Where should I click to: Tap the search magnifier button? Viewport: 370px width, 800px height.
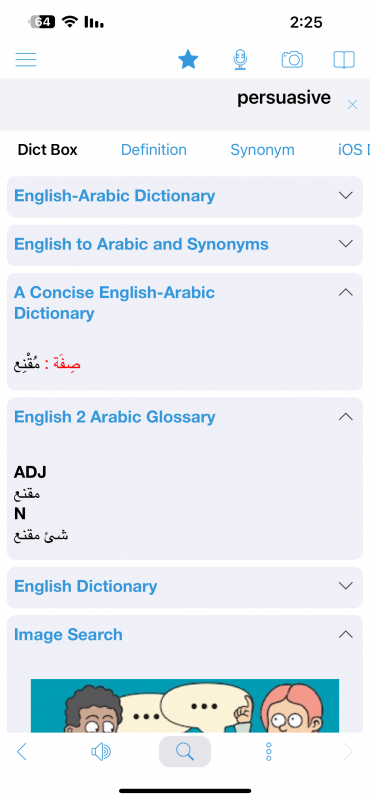(185, 751)
